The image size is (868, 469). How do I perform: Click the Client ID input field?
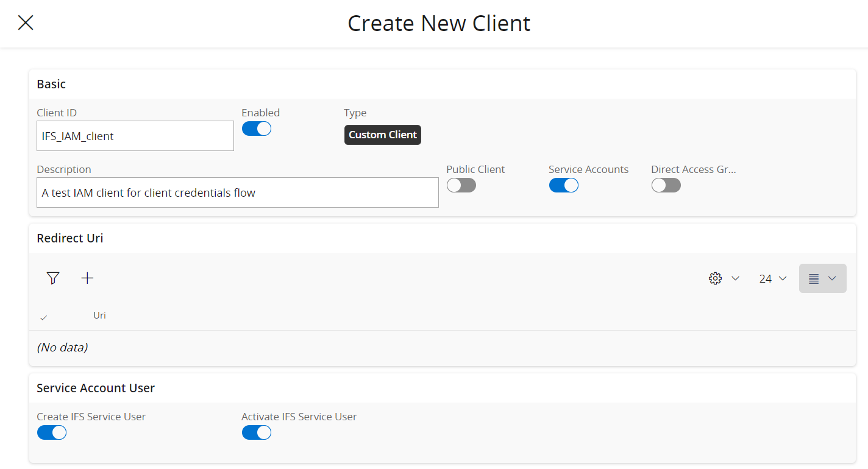135,135
